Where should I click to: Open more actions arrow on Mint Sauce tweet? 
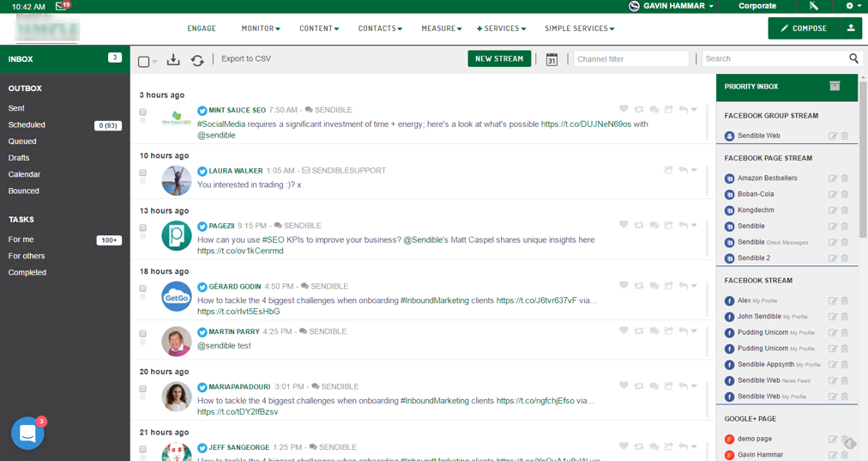coord(694,110)
